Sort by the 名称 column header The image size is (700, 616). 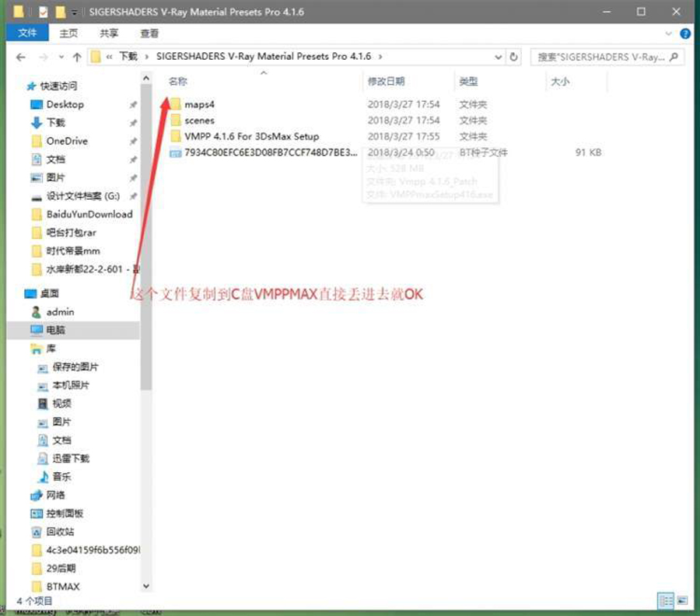(x=178, y=81)
